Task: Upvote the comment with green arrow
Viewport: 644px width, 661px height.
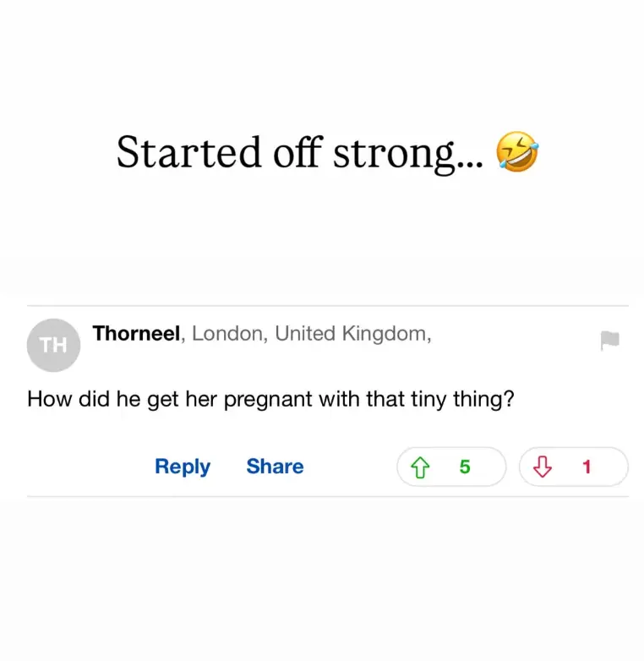Action: tap(420, 467)
